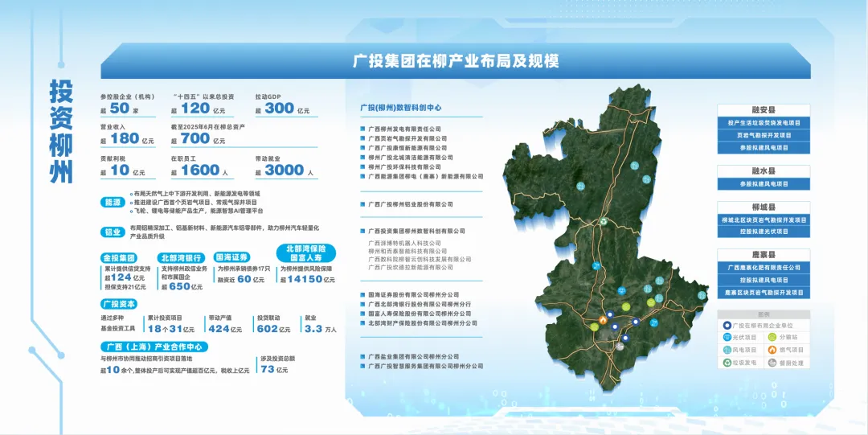The height and width of the screenshot is (435, 868).
Task: Open 控股拟建光伏项目 under 柳城县
Action: click(x=764, y=232)
